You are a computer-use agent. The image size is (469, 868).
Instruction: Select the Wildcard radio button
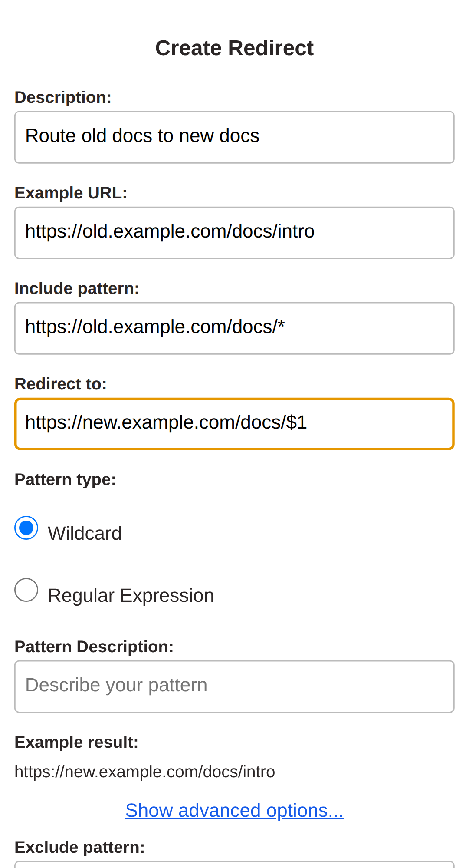(26, 528)
